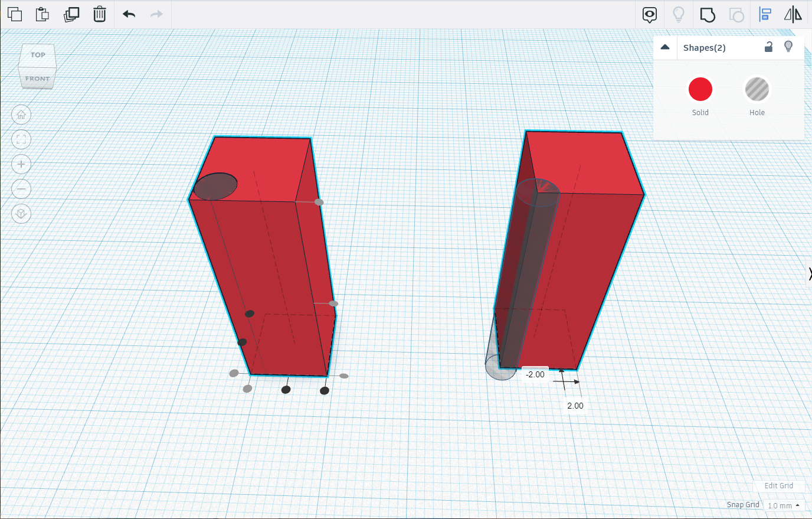Paste from the clipboard
812x519 pixels.
point(42,14)
